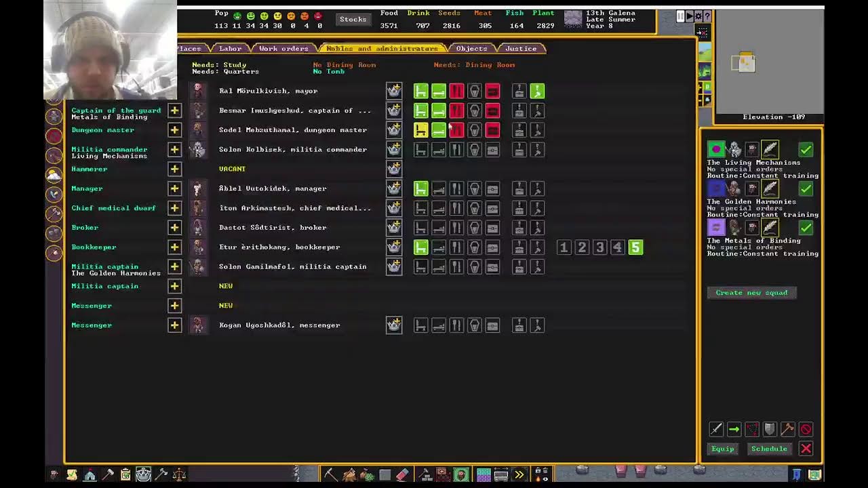The height and width of the screenshot is (488, 868).
Task: Click plus button for Hammerer
Action: (x=174, y=169)
